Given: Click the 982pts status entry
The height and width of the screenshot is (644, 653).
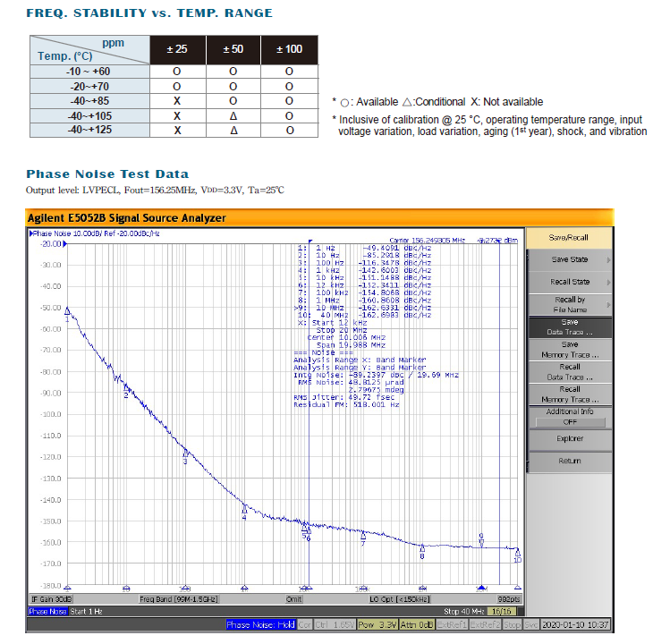Looking at the screenshot, I should [508, 599].
